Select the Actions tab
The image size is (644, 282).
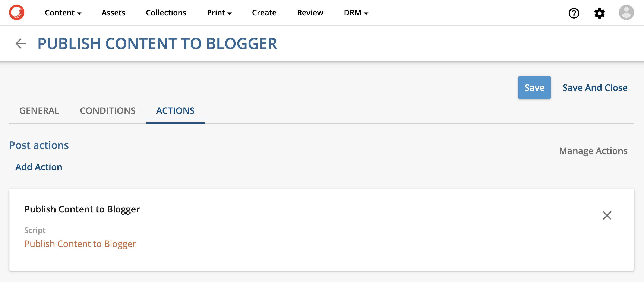click(175, 111)
